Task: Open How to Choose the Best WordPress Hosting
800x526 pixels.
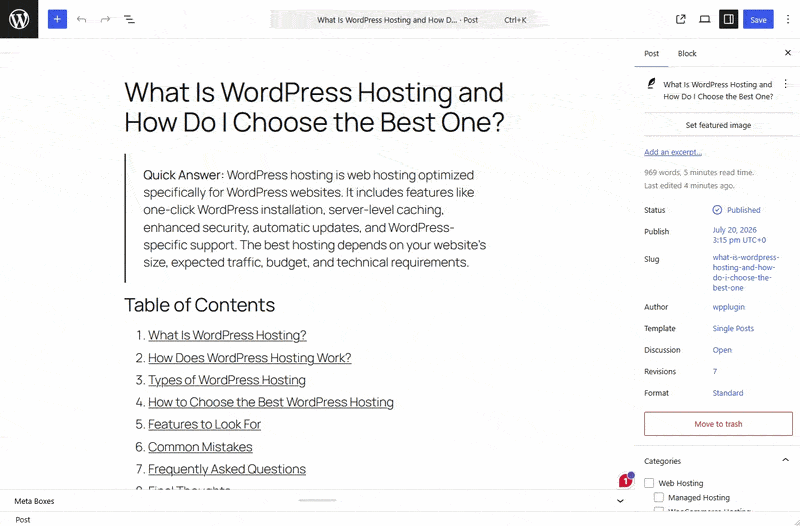Action: (271, 402)
